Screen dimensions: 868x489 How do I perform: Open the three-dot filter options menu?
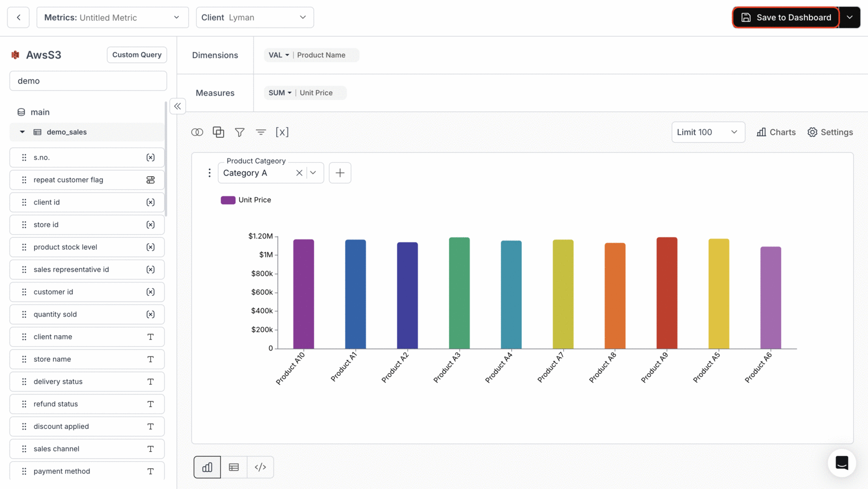209,173
